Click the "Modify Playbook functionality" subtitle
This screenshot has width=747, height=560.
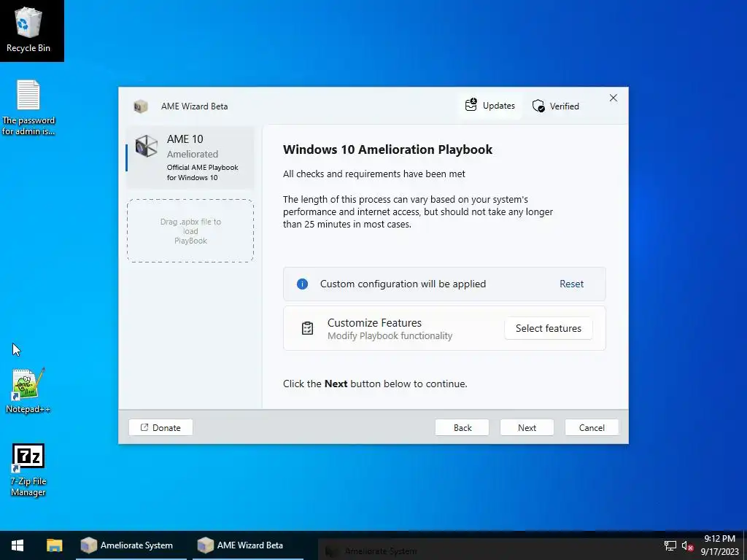(390, 335)
